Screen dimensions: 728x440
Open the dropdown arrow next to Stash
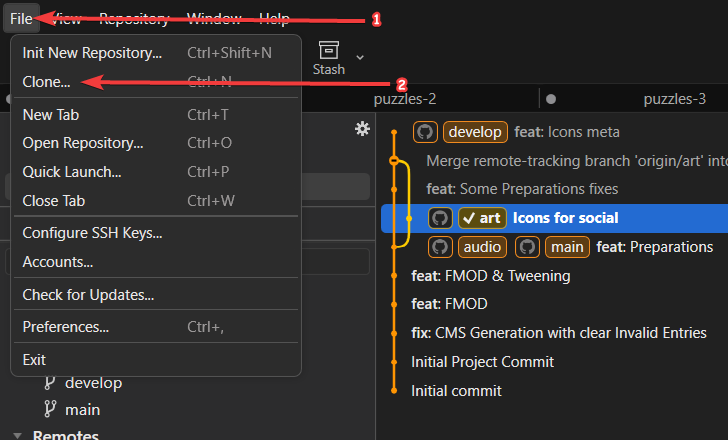point(360,57)
